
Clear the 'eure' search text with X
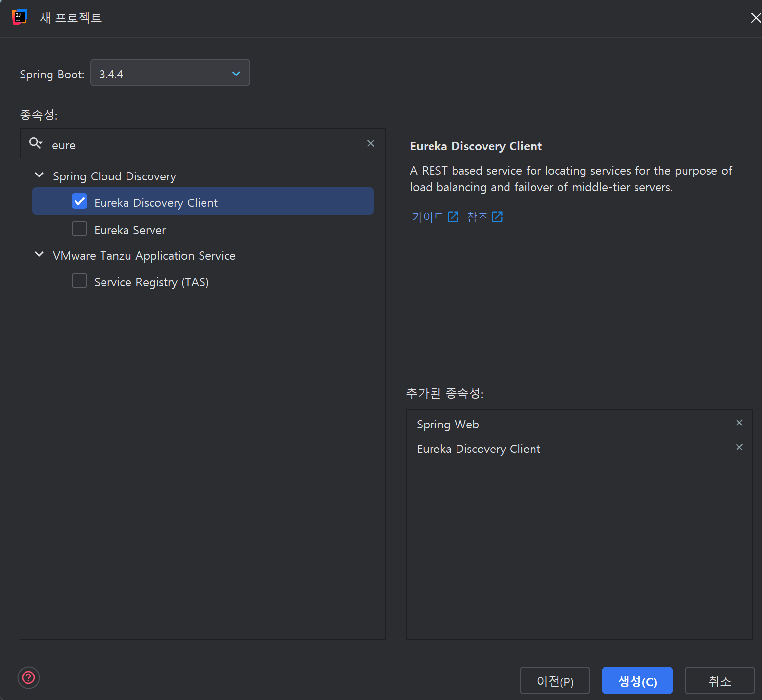(x=371, y=143)
